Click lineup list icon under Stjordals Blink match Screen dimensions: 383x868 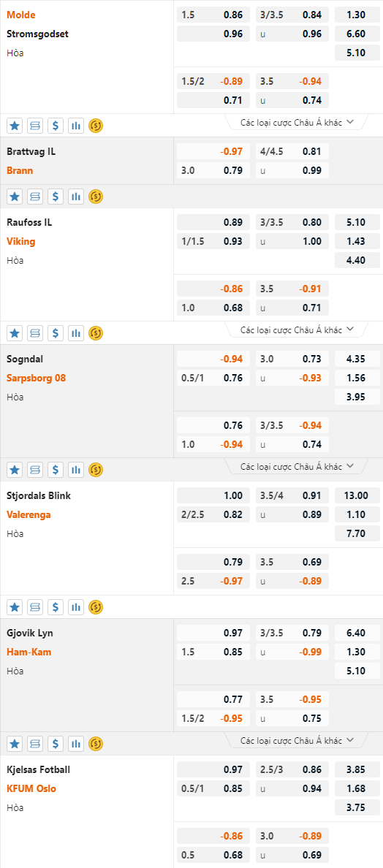[35, 606]
